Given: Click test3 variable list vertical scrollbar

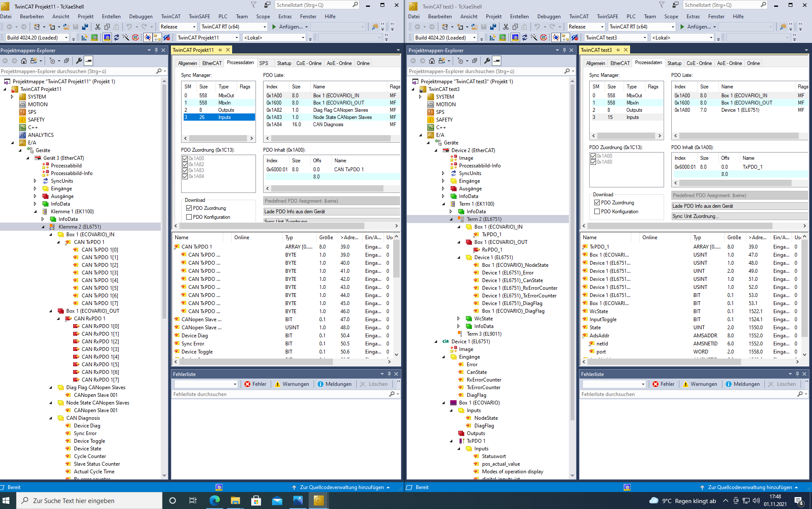Looking at the screenshot, I should point(804,289).
